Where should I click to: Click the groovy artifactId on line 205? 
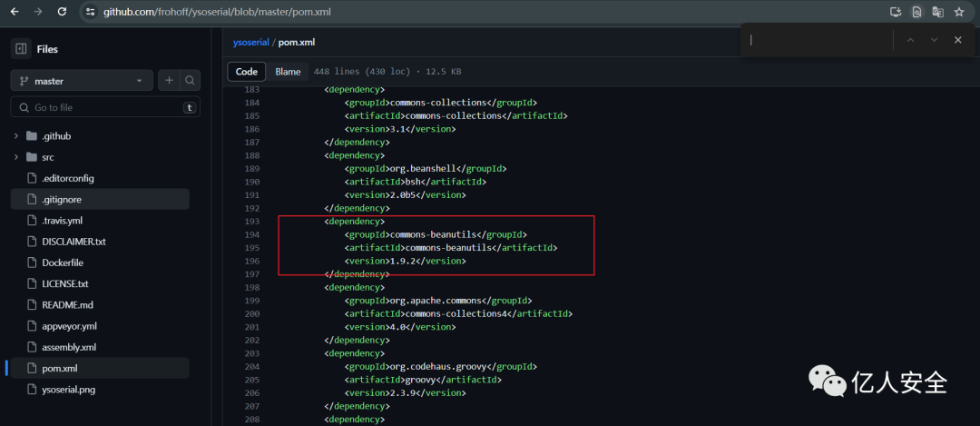pyautogui.click(x=420, y=380)
